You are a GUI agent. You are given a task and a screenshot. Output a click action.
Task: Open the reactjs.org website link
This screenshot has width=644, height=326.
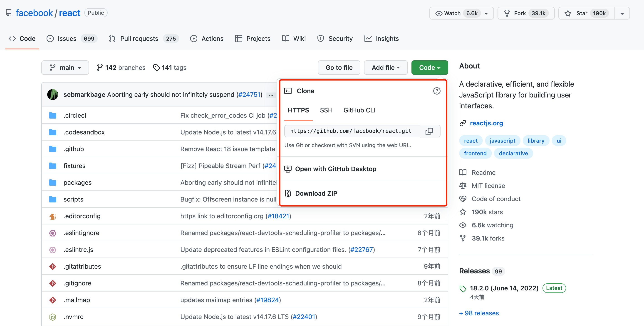[486, 123]
